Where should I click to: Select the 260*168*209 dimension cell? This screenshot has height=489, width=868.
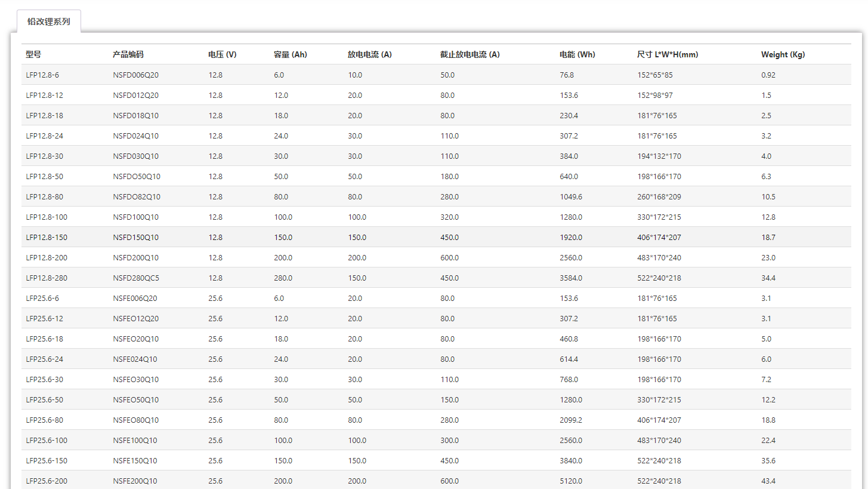[659, 196]
